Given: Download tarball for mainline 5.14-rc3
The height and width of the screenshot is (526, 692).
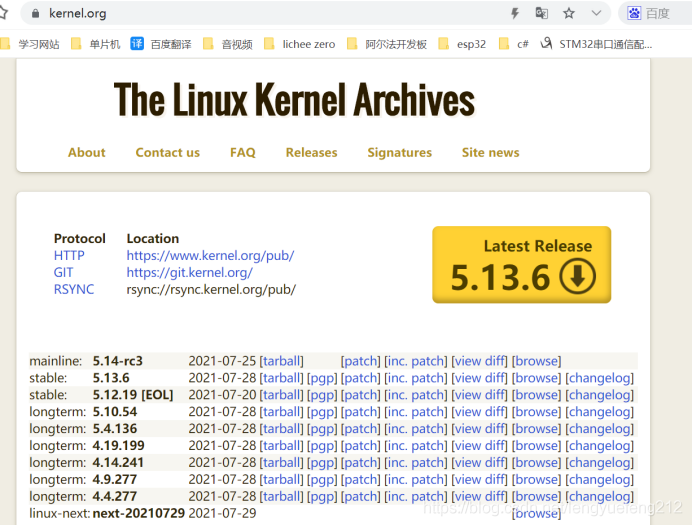Looking at the screenshot, I should 282,361.
